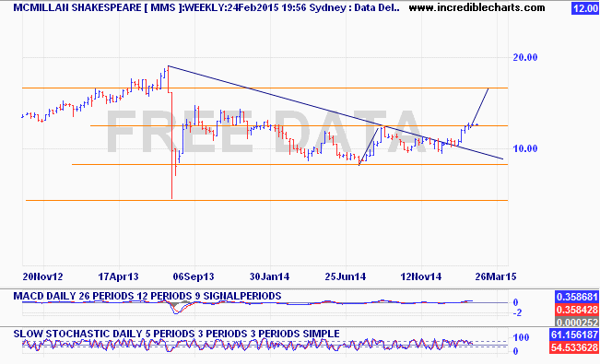
Task: Click the SLOW STOCHASTIC DAILY indicator title
Action: coord(176,334)
